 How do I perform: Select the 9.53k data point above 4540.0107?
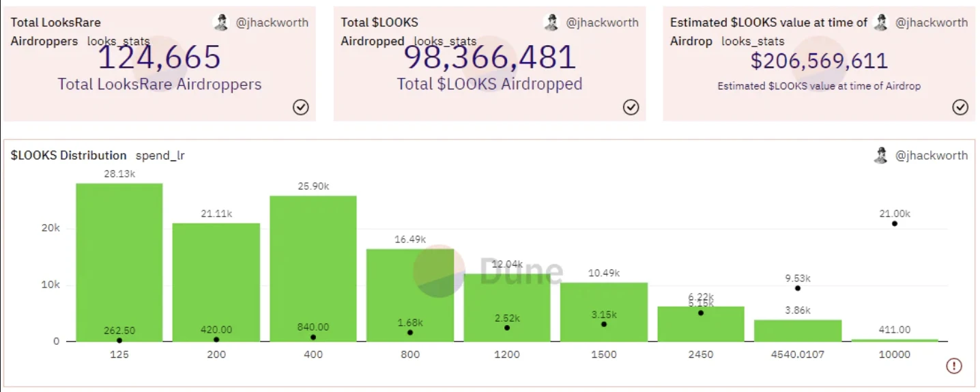(x=797, y=288)
